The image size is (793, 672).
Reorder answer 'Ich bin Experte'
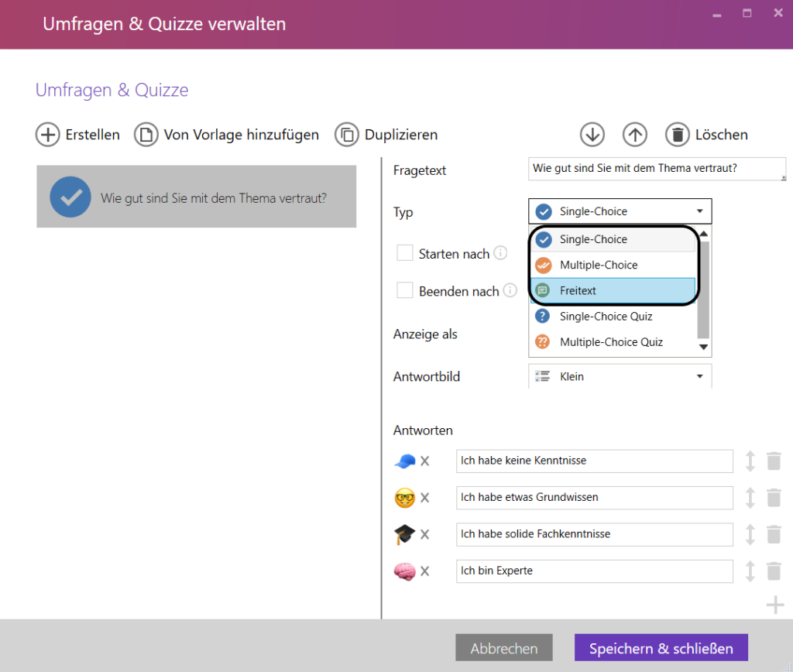[750, 571]
